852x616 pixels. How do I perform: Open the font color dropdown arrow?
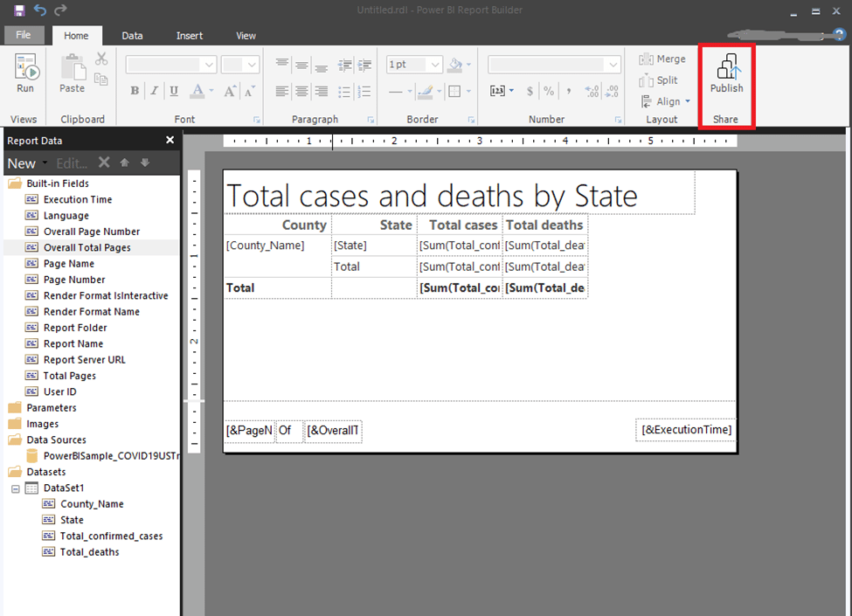[211, 91]
